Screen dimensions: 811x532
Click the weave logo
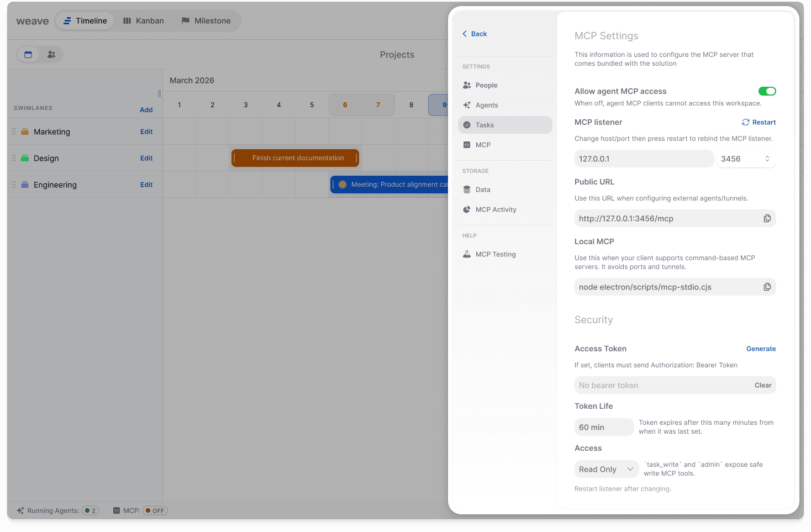click(33, 21)
